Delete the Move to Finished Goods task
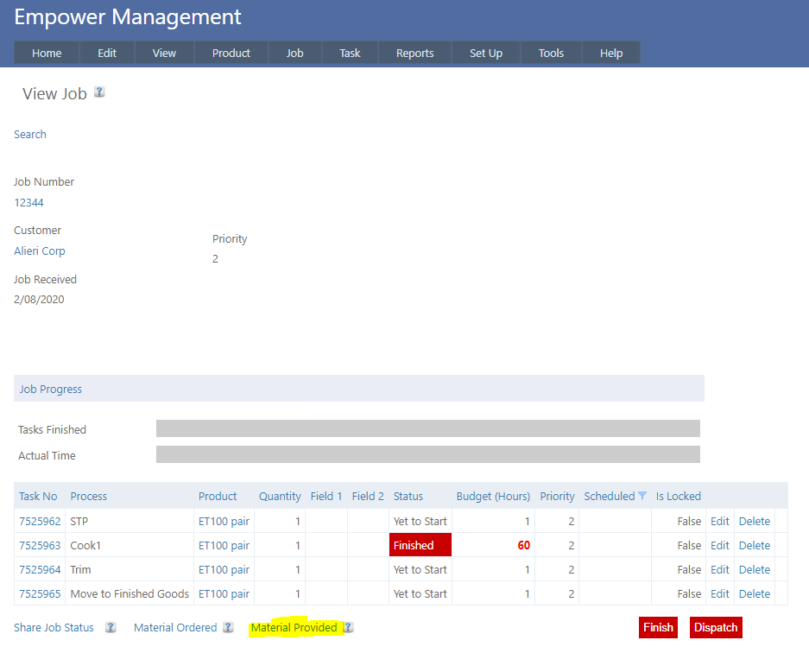Viewport: 809px width, 672px height. coord(754,593)
